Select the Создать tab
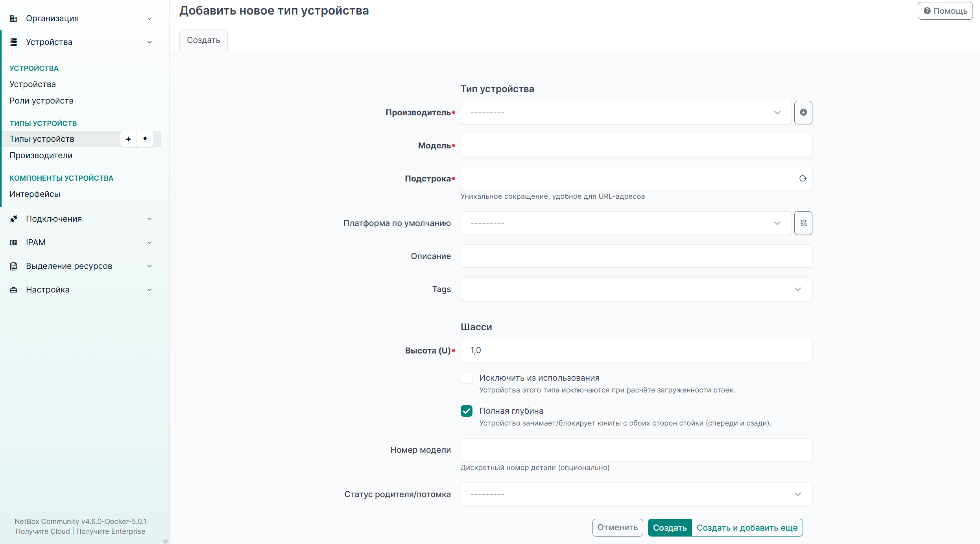Viewport: 980px width, 544px height. (203, 40)
